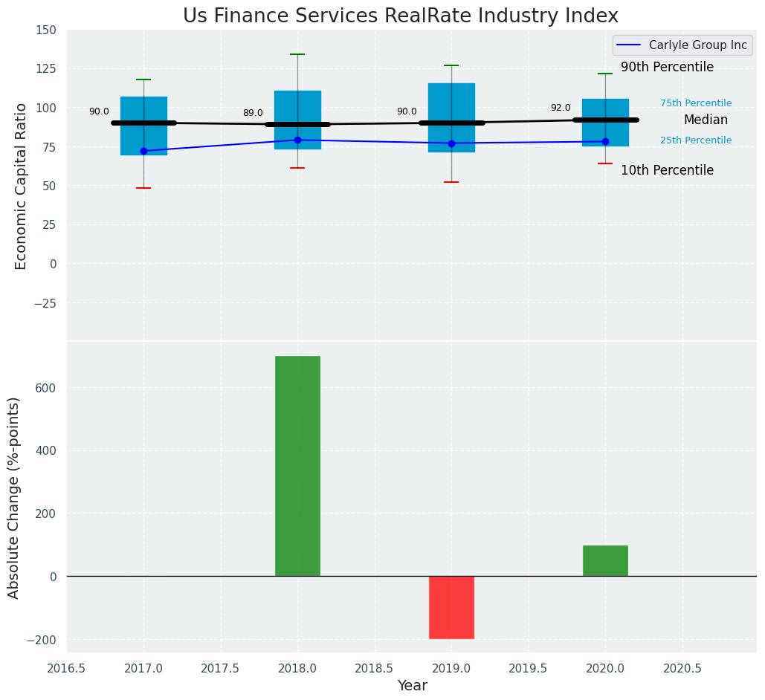765x700 pixels.
Task: Click the 2018 green absolute change bar
Action: point(297,466)
